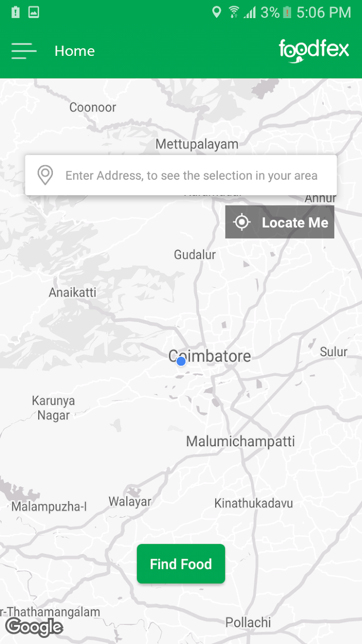Select the Home title in the header
The height and width of the screenshot is (644, 362).
pyautogui.click(x=75, y=51)
